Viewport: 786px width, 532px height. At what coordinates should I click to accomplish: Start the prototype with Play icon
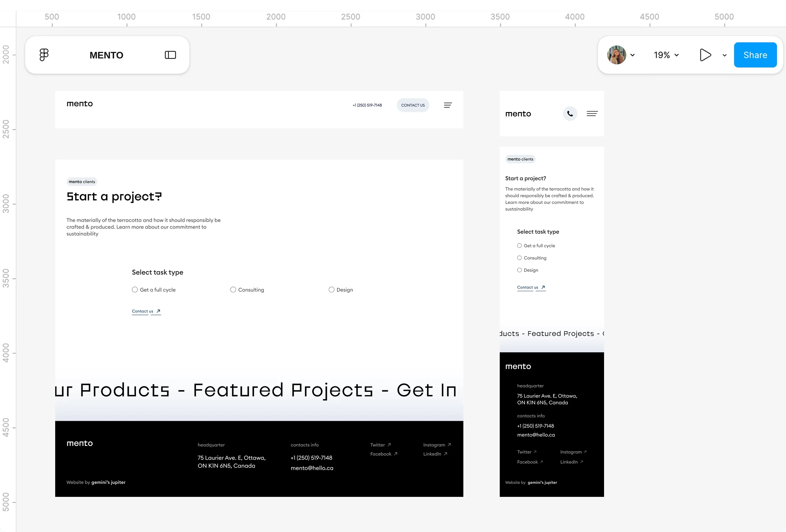pyautogui.click(x=705, y=55)
